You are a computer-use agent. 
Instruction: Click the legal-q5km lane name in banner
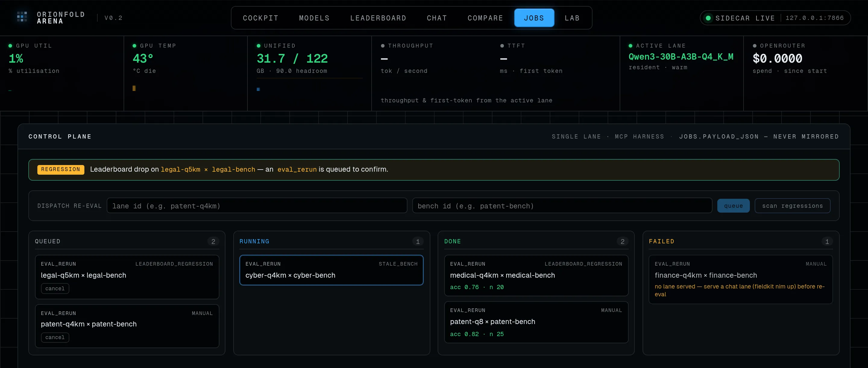tap(180, 169)
